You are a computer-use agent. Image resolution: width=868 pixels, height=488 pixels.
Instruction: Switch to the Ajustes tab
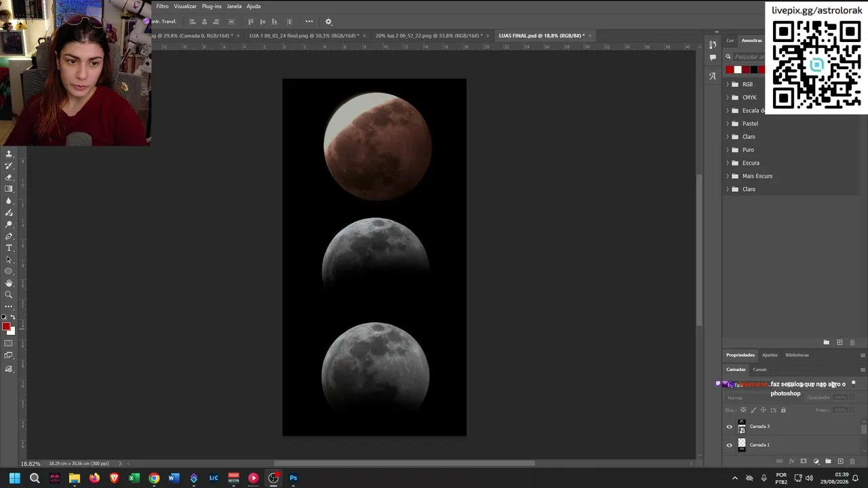tap(770, 355)
